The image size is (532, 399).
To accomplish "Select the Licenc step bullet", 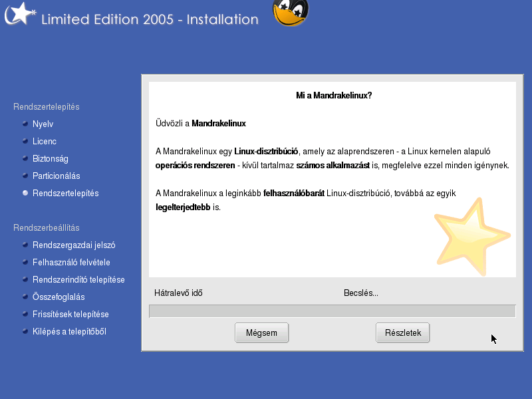I will [25, 141].
